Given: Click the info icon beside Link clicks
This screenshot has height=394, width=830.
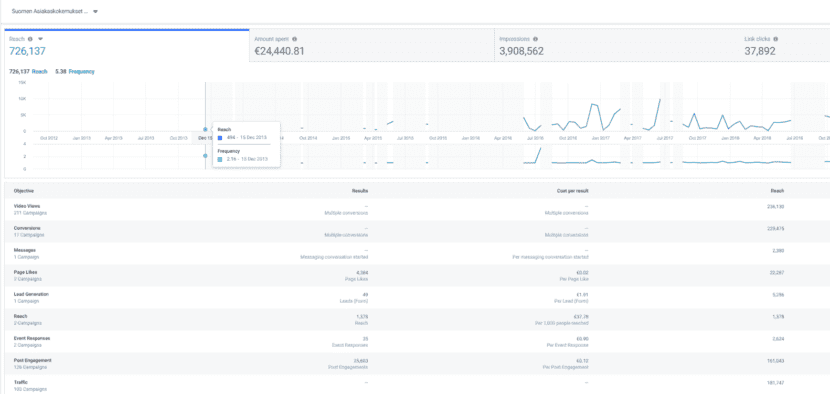Looking at the screenshot, I should (775, 39).
